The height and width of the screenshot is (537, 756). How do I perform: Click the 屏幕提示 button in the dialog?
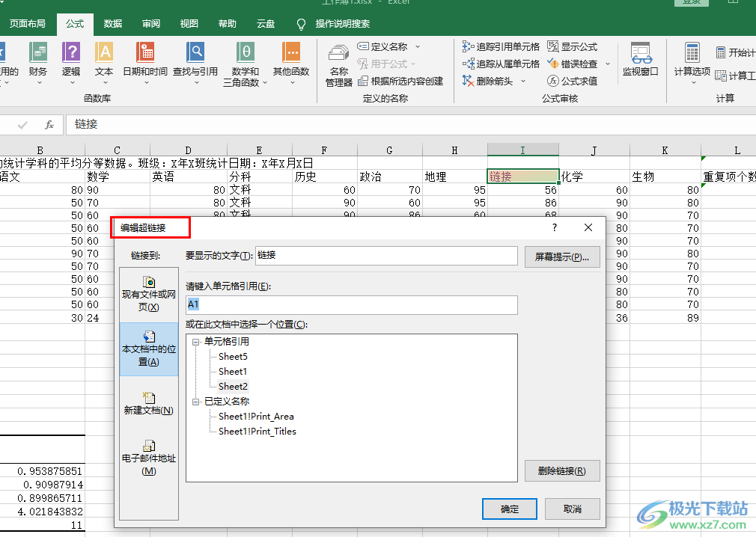tap(562, 257)
